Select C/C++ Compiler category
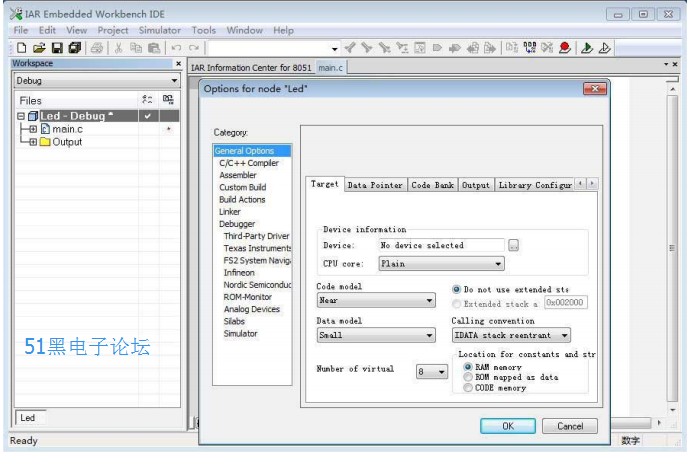Image resolution: width=687 pixels, height=452 pixels. click(x=249, y=163)
